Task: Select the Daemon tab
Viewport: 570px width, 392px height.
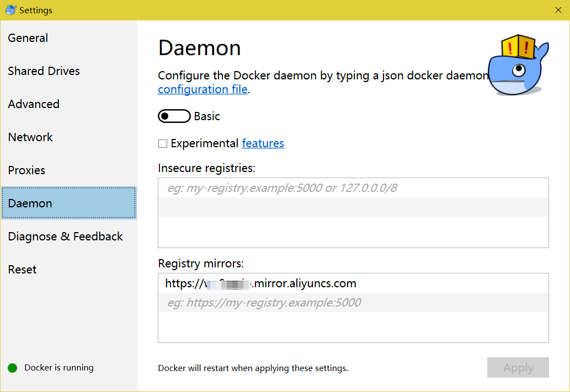Action: point(69,203)
